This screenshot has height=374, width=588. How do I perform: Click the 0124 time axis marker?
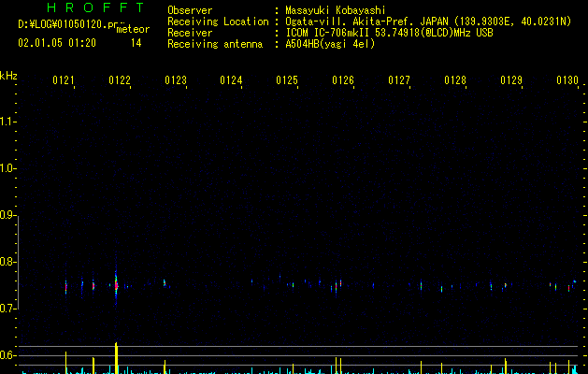232,80
